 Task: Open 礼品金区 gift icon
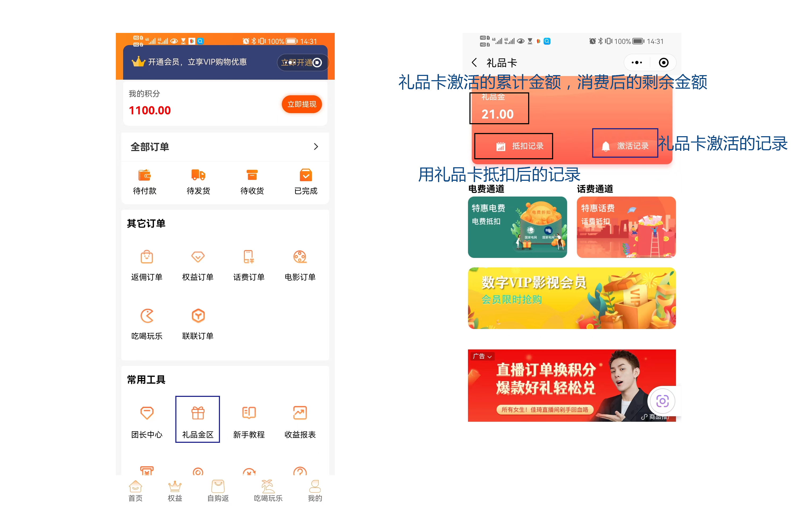pos(198,413)
